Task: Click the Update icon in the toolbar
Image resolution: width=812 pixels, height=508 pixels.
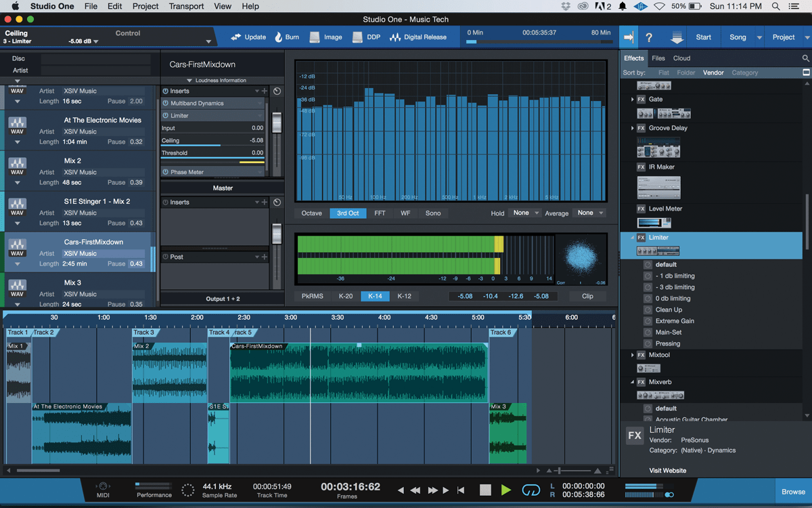Action: coord(235,37)
